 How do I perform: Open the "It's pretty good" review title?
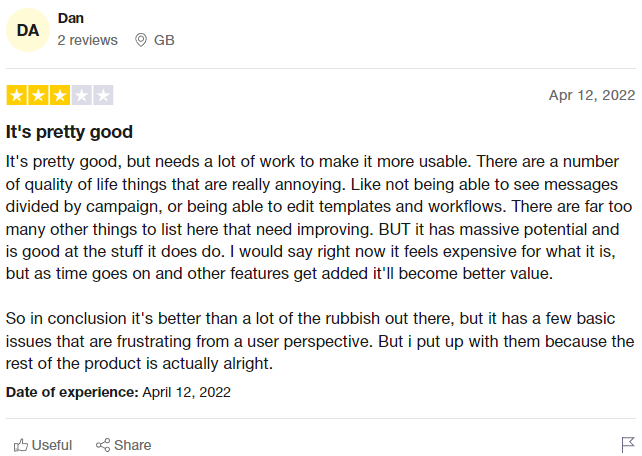[69, 132]
